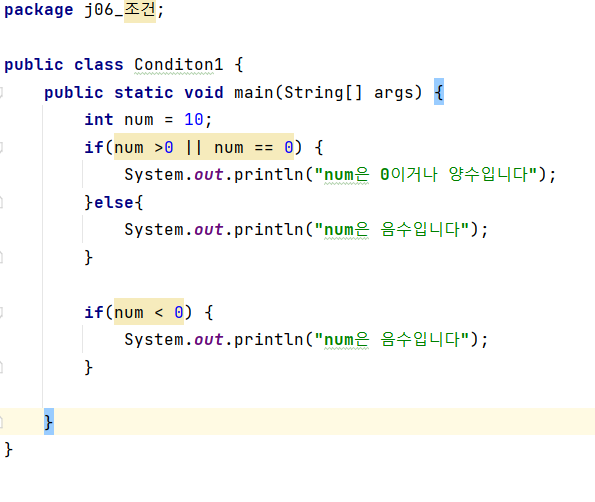This screenshot has width=595, height=502.
Task: Click 'num' in the 'int num = 10' declaration
Action: point(139,121)
